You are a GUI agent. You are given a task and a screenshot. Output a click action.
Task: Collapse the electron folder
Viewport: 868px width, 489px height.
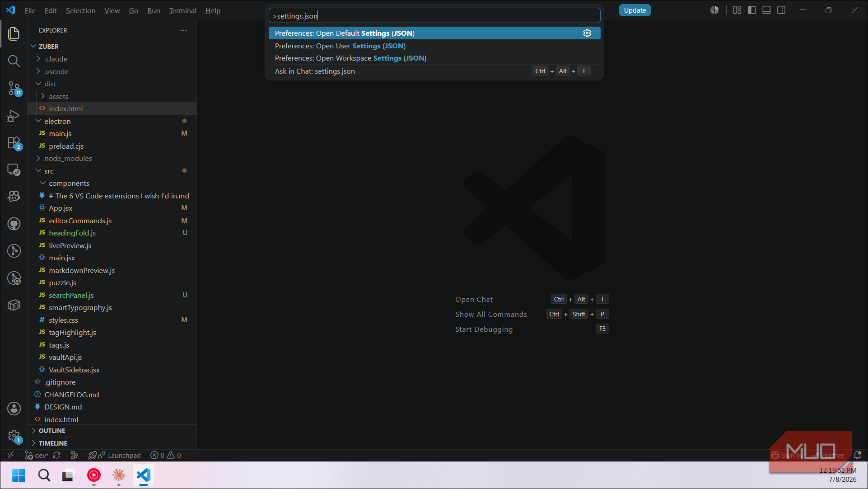pyautogui.click(x=112, y=121)
